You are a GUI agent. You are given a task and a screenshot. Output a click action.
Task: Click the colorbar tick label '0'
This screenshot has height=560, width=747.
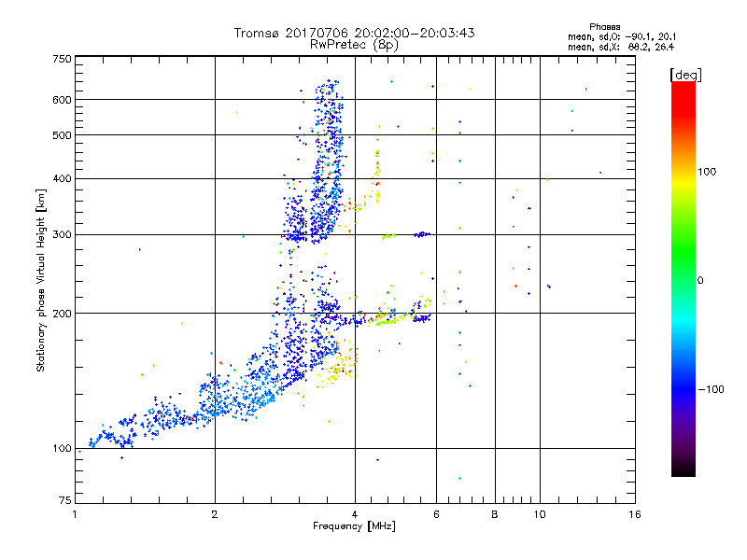(x=700, y=281)
